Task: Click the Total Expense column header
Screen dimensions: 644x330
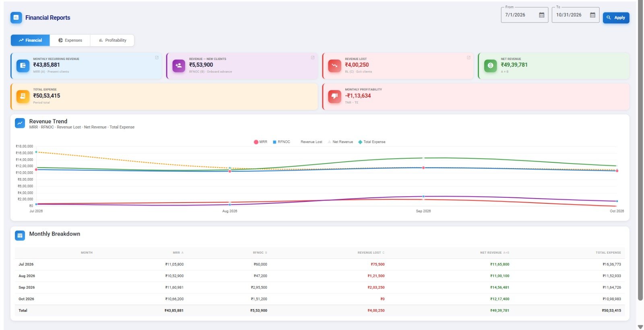Action: pos(608,253)
